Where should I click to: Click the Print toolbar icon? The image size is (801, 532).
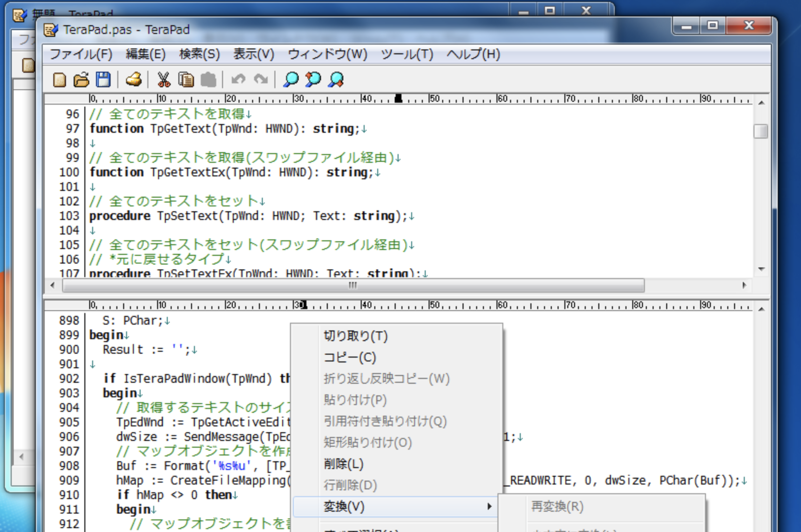(133, 79)
